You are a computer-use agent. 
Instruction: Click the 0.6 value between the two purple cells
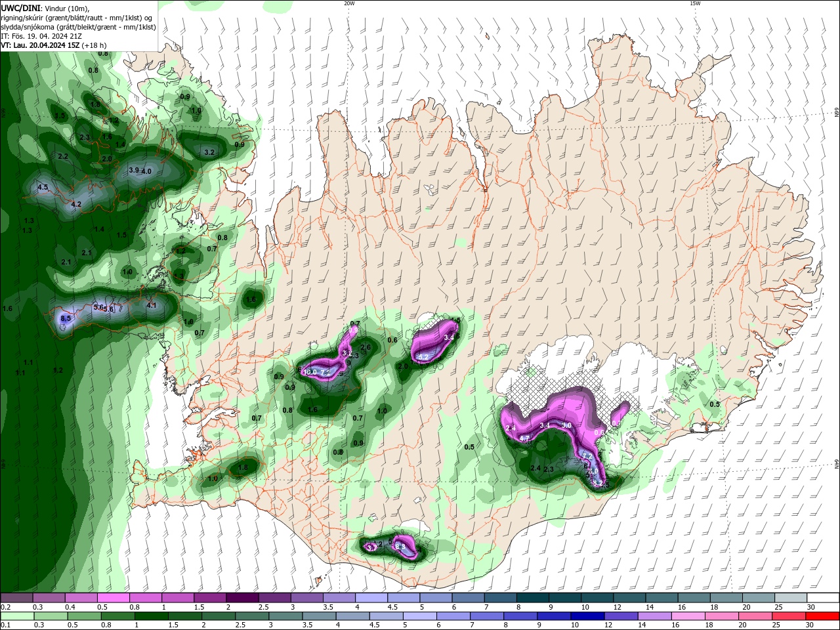[x=392, y=340]
